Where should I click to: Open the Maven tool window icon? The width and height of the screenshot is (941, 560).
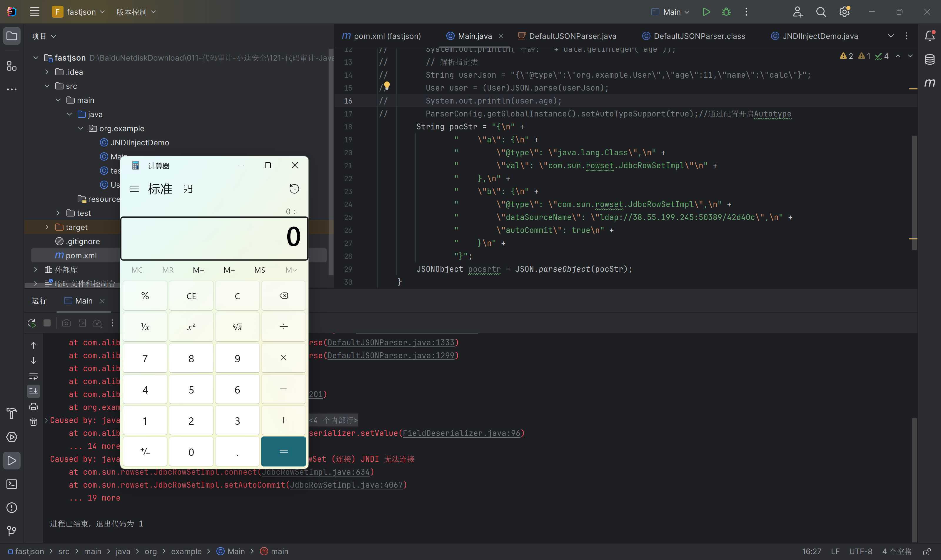[x=930, y=82]
